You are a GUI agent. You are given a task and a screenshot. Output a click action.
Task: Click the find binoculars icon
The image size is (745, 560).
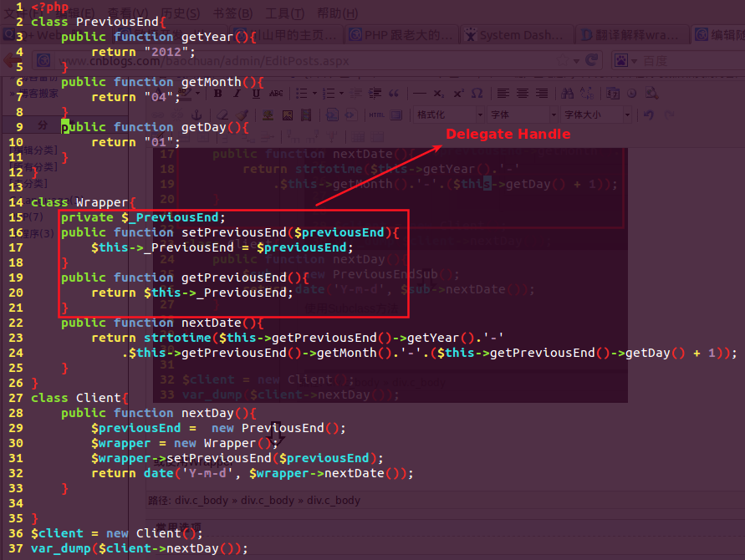coord(568,94)
